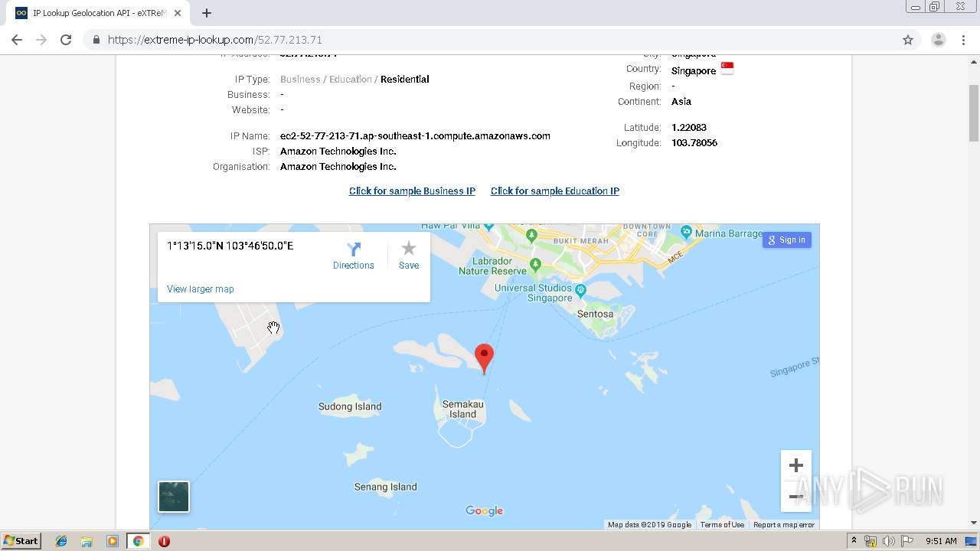Select Chrome in the taskbar
980x551 pixels.
coord(139,541)
